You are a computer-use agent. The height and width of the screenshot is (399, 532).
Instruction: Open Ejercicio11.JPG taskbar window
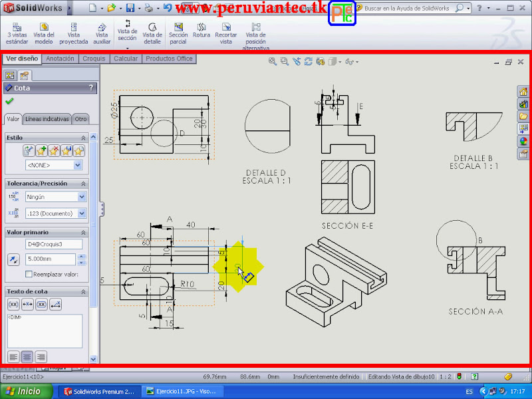pyautogui.click(x=182, y=392)
